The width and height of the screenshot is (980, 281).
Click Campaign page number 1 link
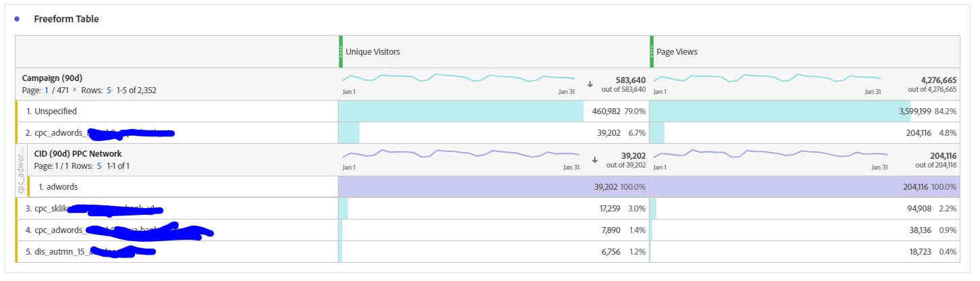47,90
